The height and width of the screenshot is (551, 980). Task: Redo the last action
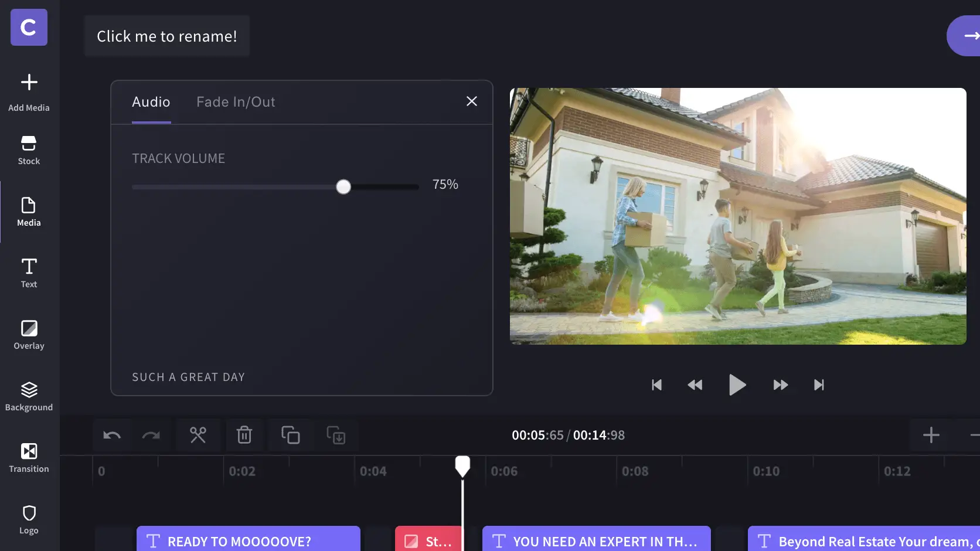pyautogui.click(x=151, y=436)
